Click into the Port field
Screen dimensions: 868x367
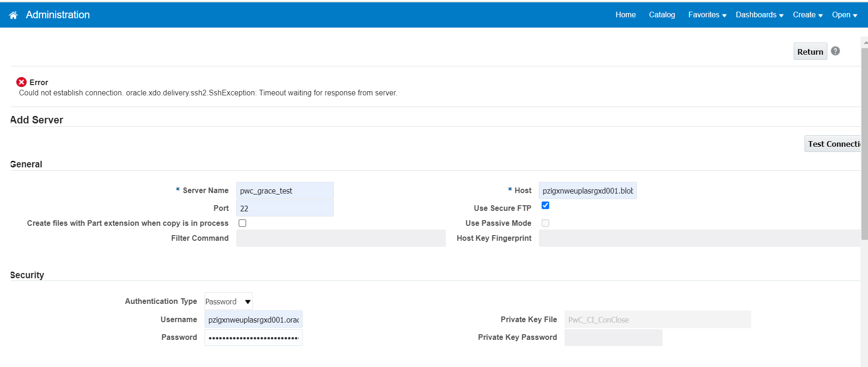pyautogui.click(x=285, y=209)
